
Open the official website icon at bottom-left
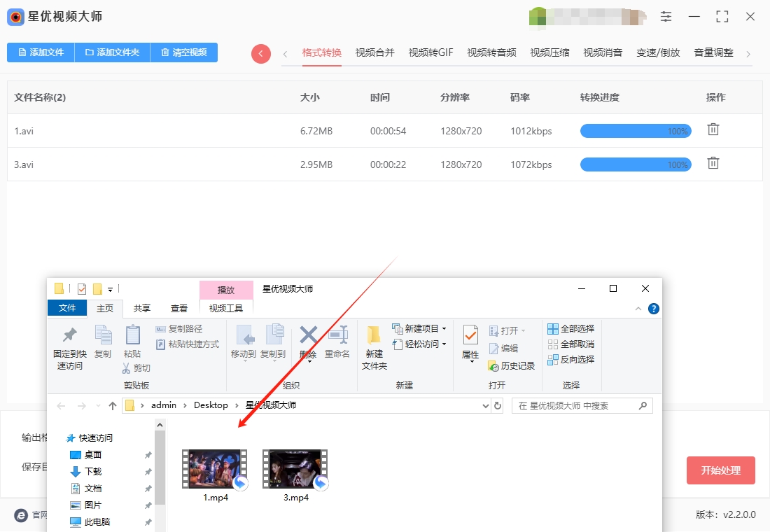[x=20, y=514]
